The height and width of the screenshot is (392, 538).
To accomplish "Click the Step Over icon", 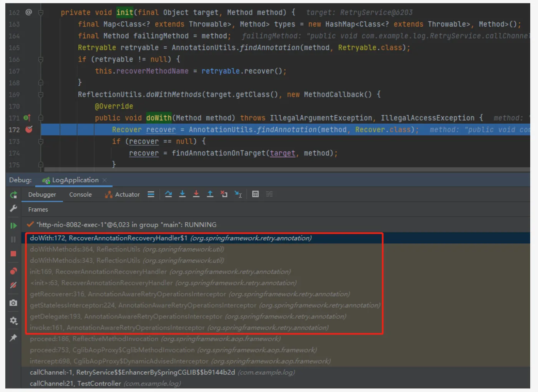I will coord(168,194).
